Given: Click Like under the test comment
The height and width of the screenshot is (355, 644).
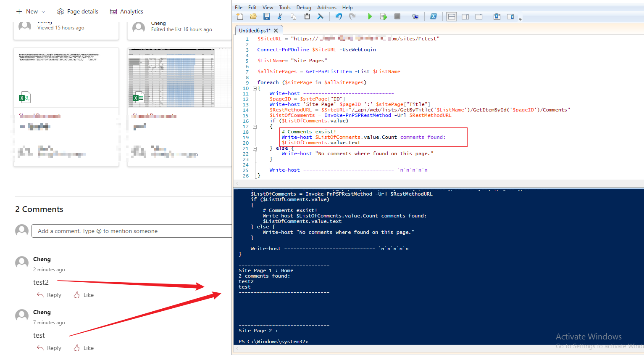Looking at the screenshot, I should coord(84,348).
